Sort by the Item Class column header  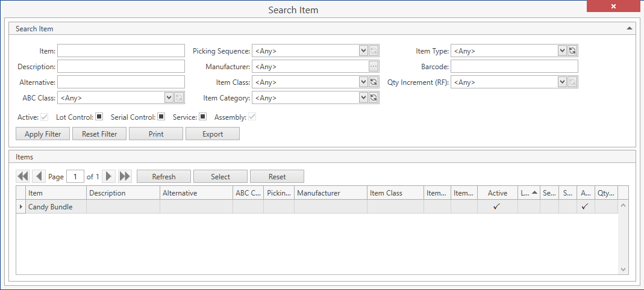(x=396, y=193)
